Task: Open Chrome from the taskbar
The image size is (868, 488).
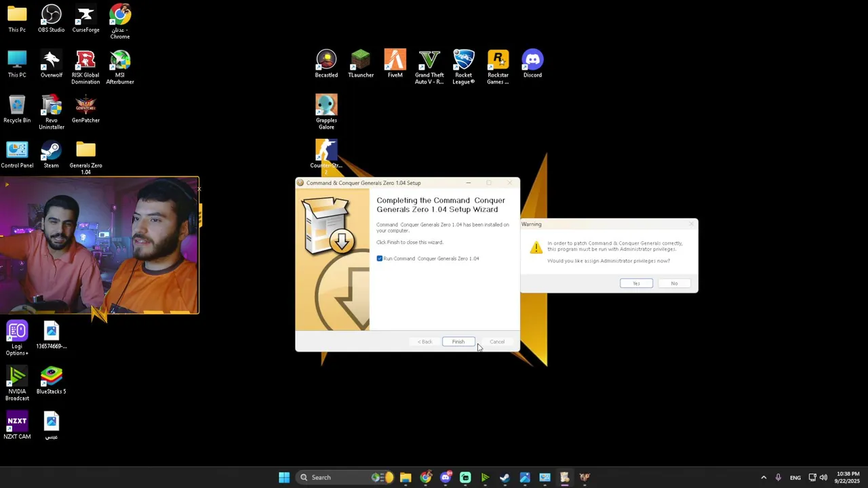Action: click(425, 477)
